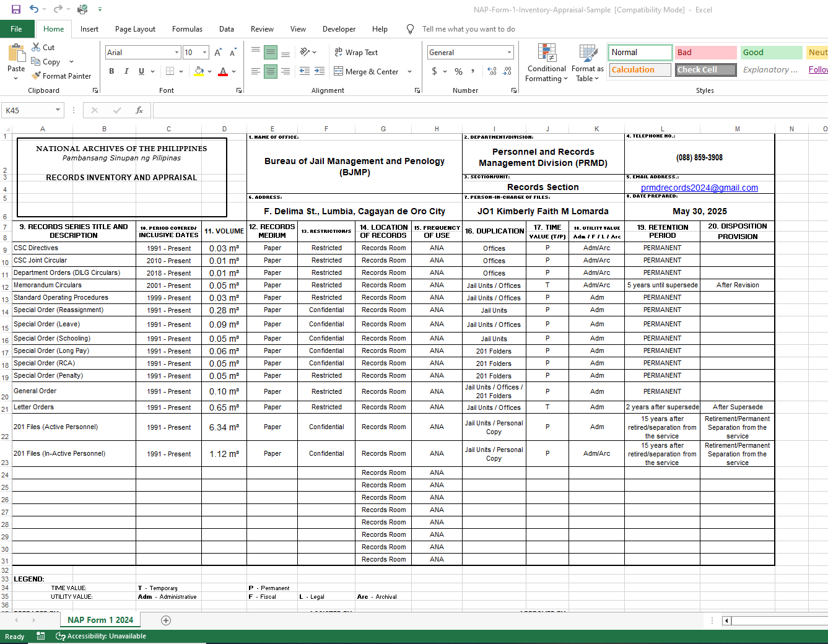Screen dimensions: 828x644
Task: Open the Review ribbon tab
Action: click(262, 29)
